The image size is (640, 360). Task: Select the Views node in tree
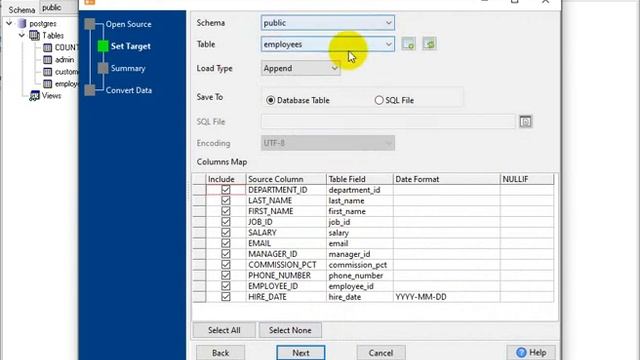click(x=51, y=96)
